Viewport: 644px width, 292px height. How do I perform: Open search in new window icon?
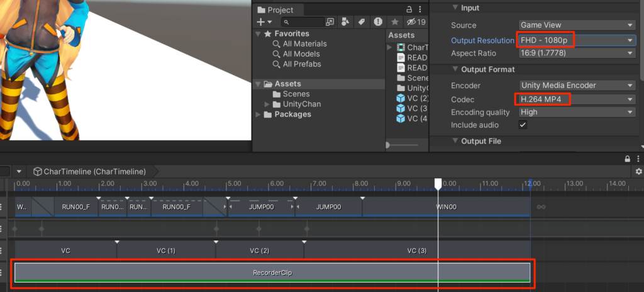[330, 22]
